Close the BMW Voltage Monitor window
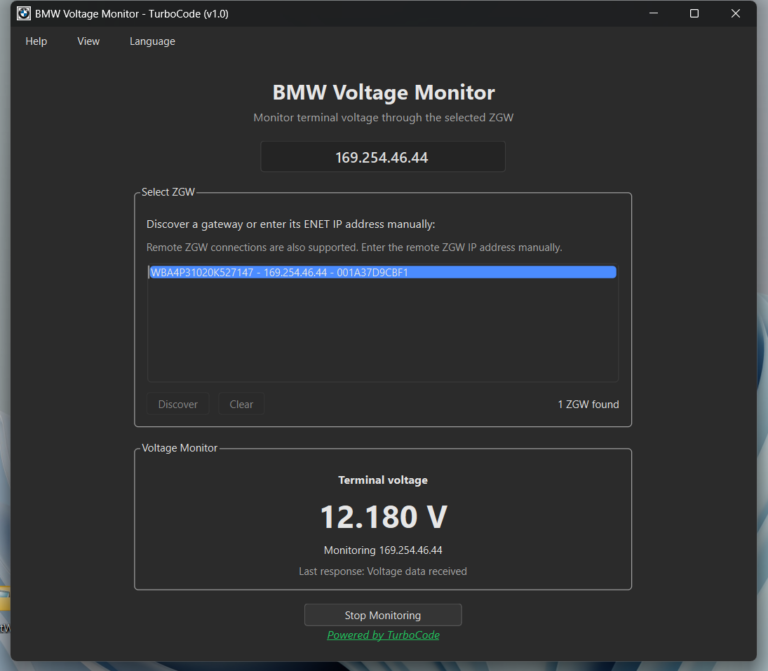Viewport: 768px width, 671px height. point(735,14)
